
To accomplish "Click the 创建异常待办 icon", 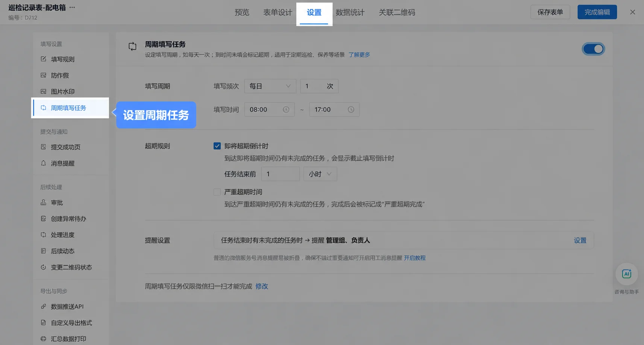I will coord(43,218).
